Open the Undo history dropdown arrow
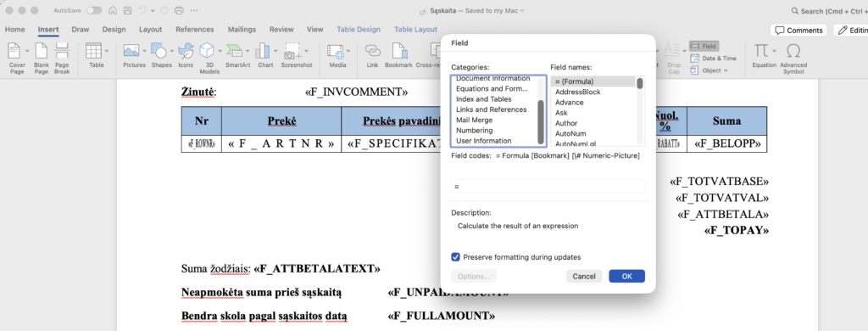 [152, 10]
